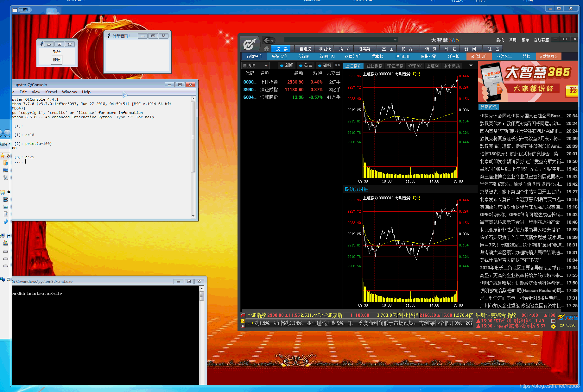Image resolution: width=583 pixels, height=392 pixels.
Task: Click horizontal scrollbar below the charts
Action: tap(402, 310)
